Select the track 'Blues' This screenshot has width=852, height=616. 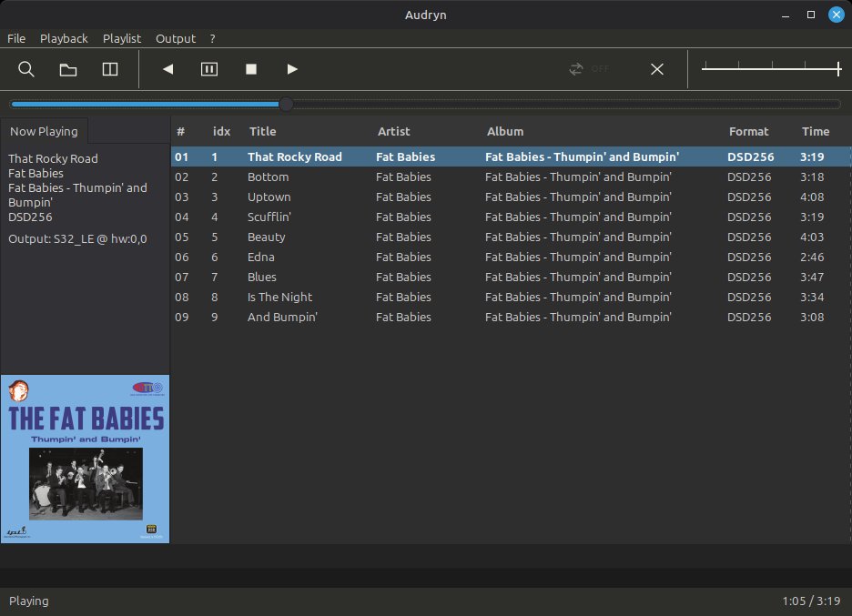[511, 277]
